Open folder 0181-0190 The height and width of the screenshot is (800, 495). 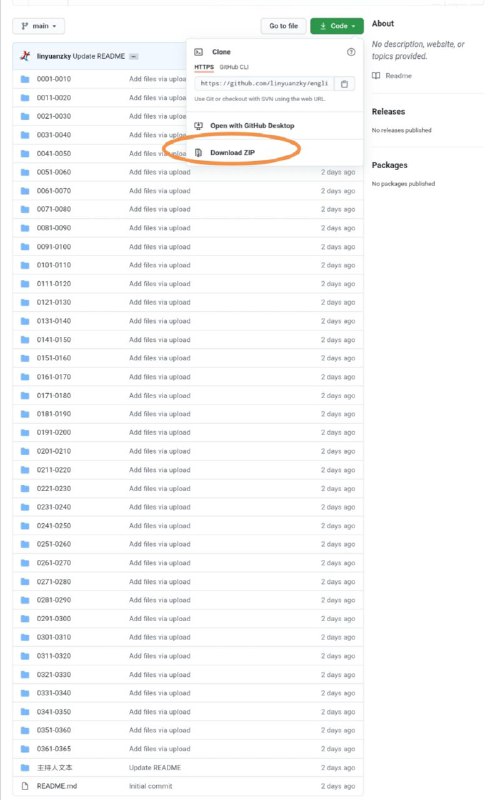(54, 414)
